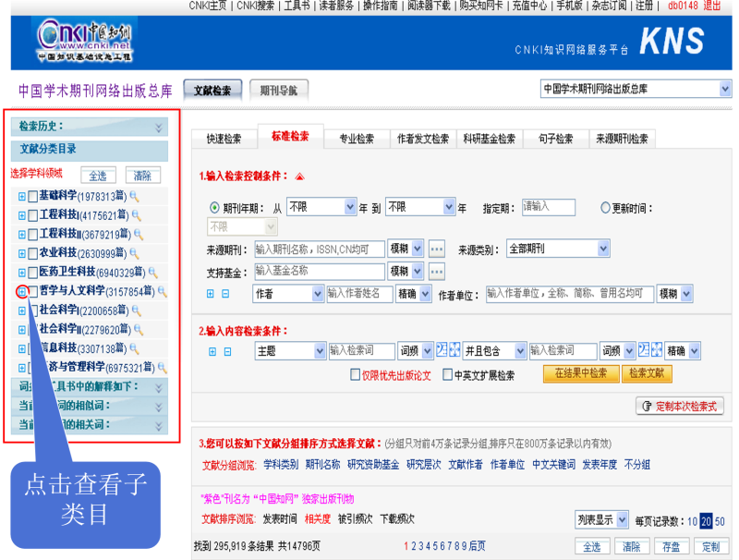Enable 仅限优先出版论文 checkbox
Viewport: 739px width, 560px height.
[356, 375]
